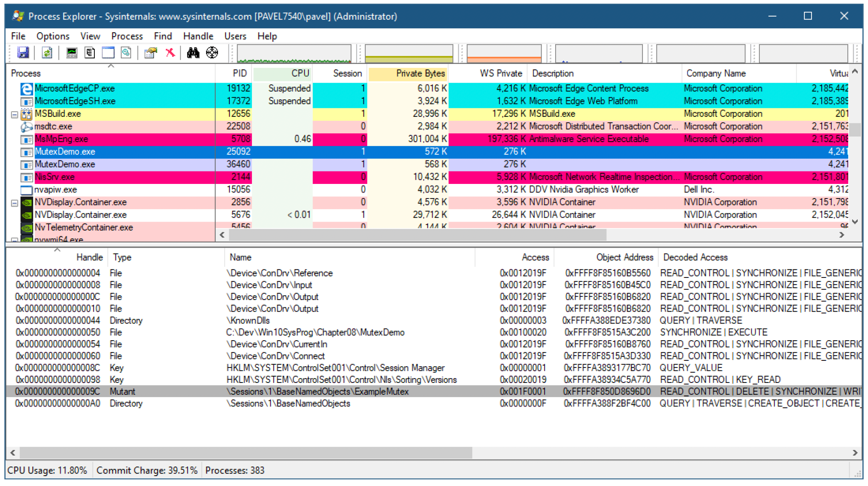Open the Users menu
This screenshot has height=486, width=868.
tap(235, 36)
